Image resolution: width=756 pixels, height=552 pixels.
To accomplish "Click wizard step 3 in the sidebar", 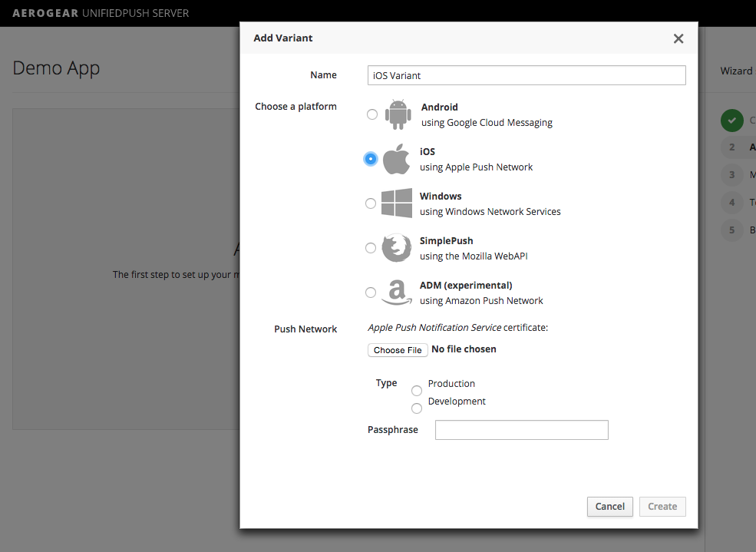I will (x=731, y=174).
